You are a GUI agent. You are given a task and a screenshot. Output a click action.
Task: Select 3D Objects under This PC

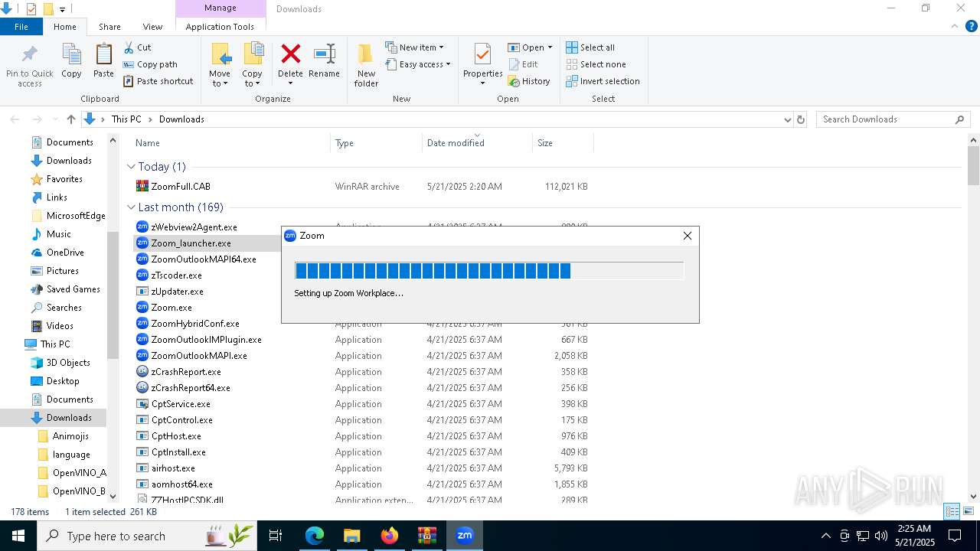68,363
